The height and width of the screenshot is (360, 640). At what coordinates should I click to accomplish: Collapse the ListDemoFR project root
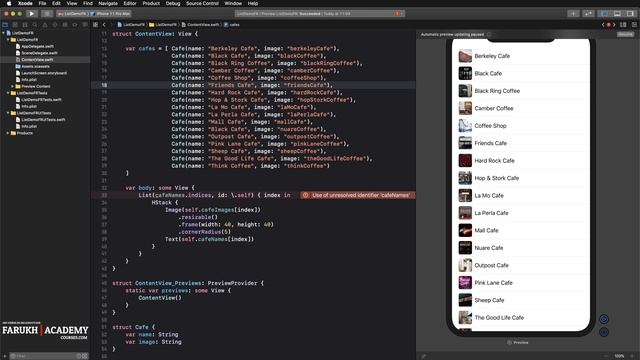[4, 33]
